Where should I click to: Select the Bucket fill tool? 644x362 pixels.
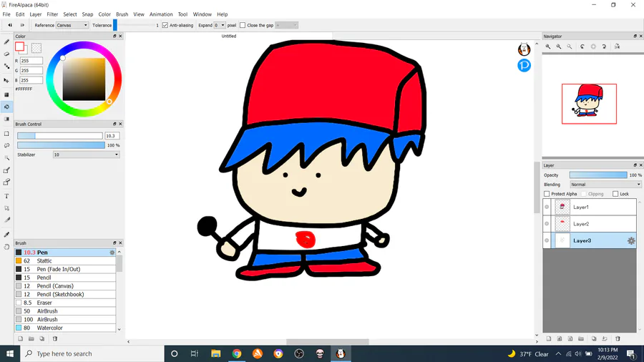tap(6, 107)
